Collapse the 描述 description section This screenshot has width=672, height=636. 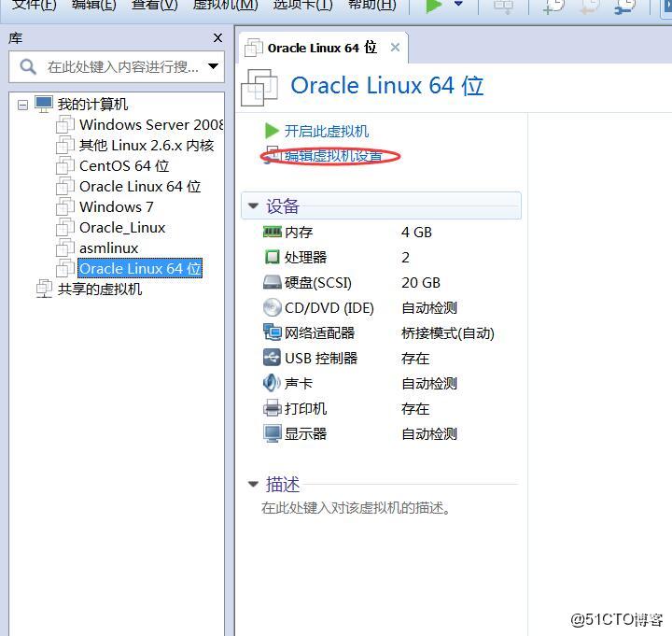[253, 484]
